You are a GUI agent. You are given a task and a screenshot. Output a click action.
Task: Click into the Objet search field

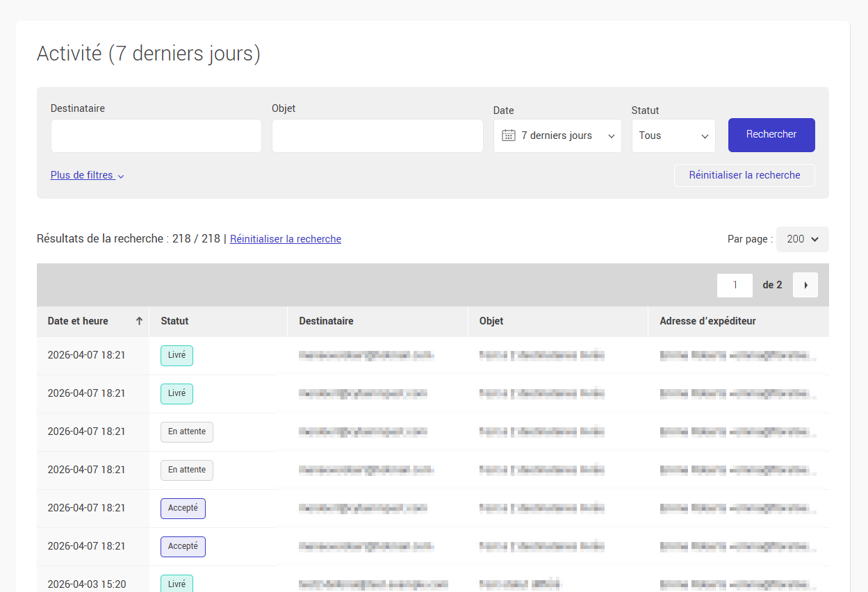point(377,135)
